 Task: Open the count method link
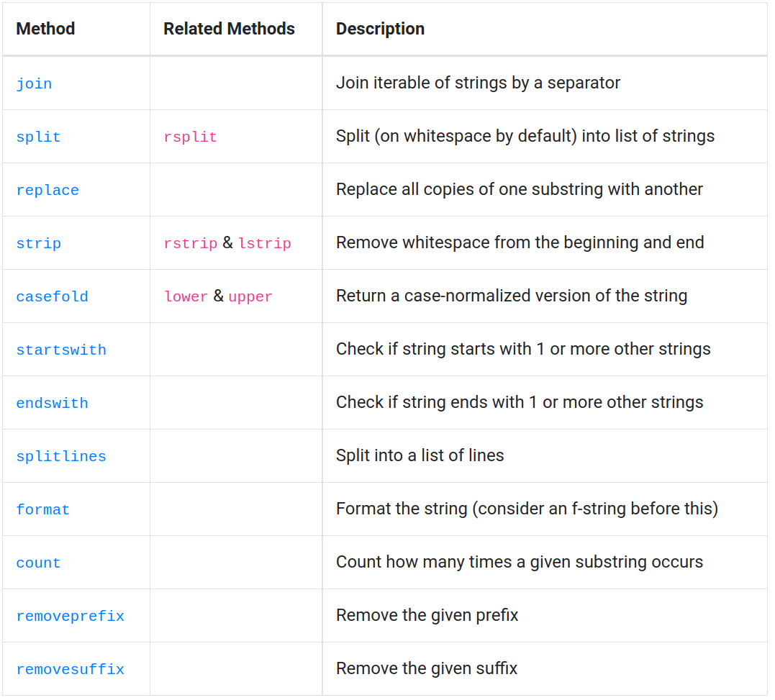pyautogui.click(x=38, y=563)
